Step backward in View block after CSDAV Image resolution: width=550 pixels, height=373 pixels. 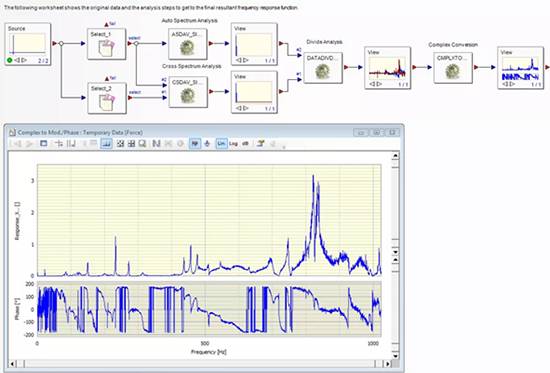click(239, 108)
